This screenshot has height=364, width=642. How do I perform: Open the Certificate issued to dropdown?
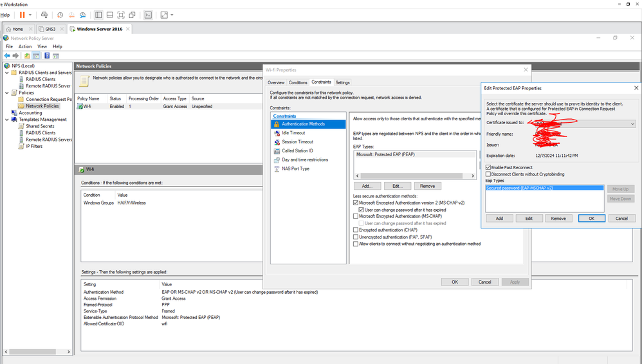click(632, 123)
